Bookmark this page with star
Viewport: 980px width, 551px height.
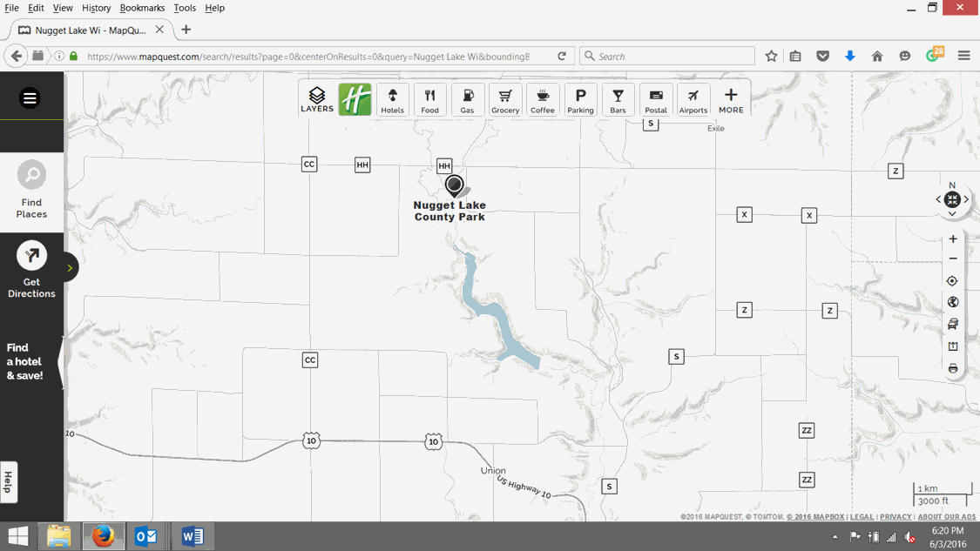771,57
